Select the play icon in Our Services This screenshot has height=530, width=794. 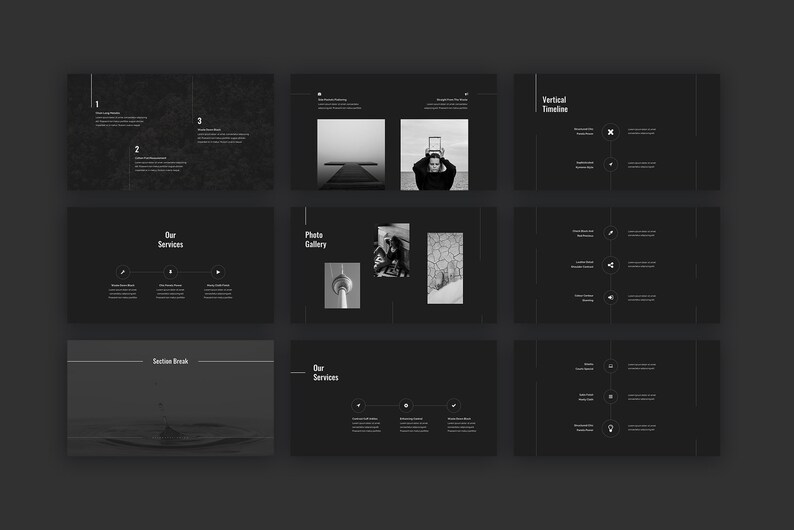(218, 272)
